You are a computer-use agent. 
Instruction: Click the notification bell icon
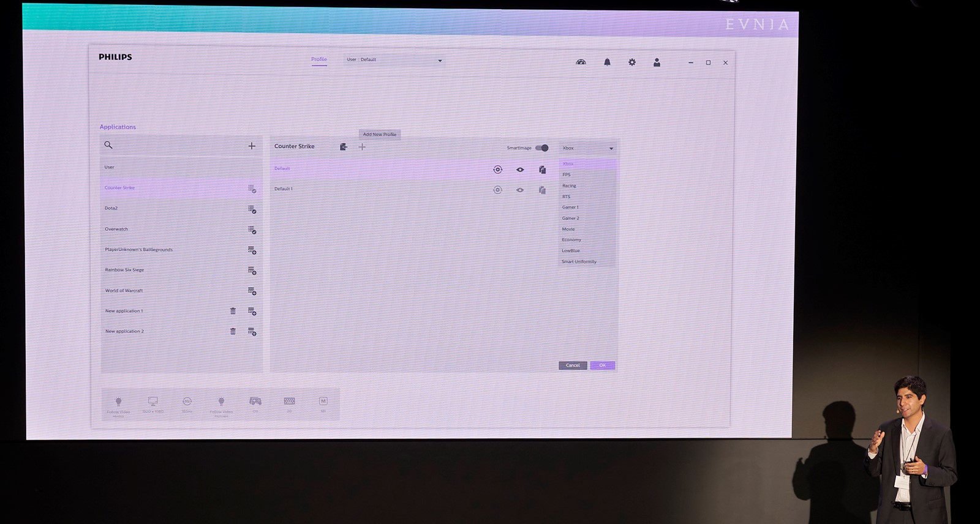click(x=607, y=62)
